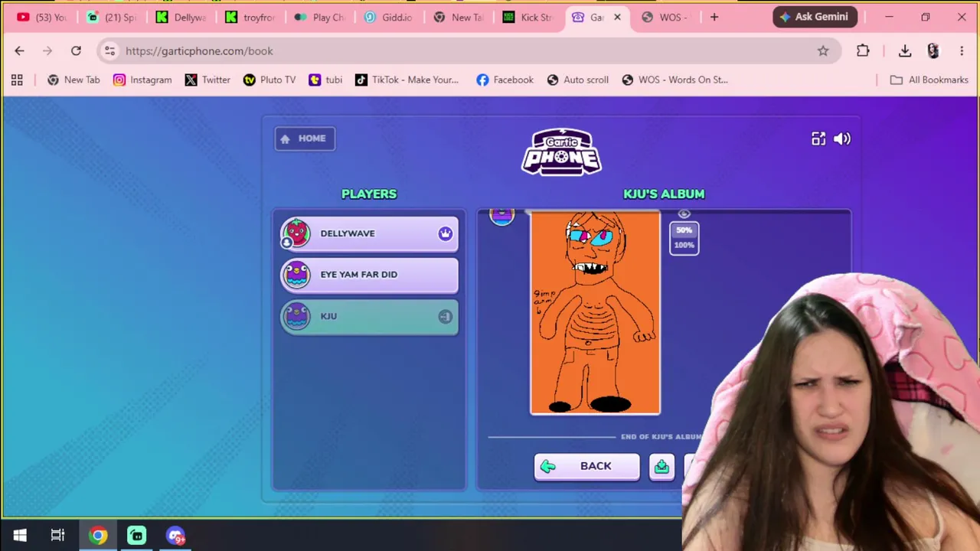View site information icon in address bar
Screen dimensions: 980x551
(x=110, y=51)
